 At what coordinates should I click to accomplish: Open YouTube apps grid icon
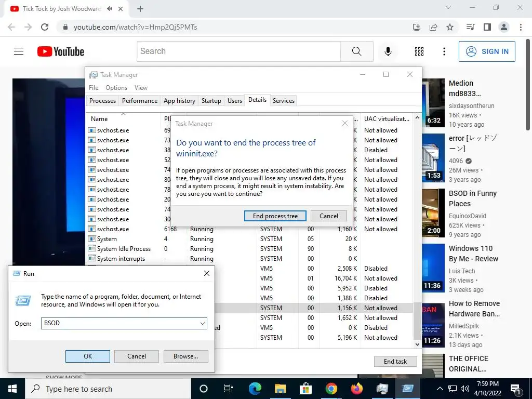pyautogui.click(x=419, y=51)
